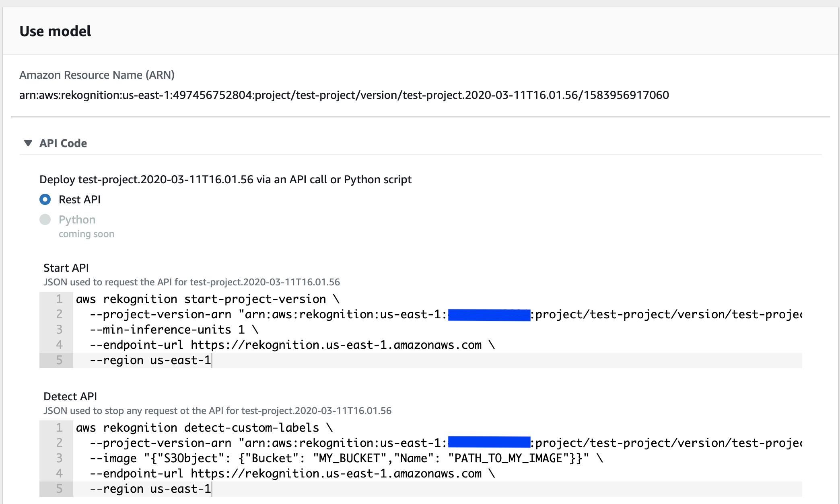
Task: Click the Use model panel header
Action: (x=56, y=31)
